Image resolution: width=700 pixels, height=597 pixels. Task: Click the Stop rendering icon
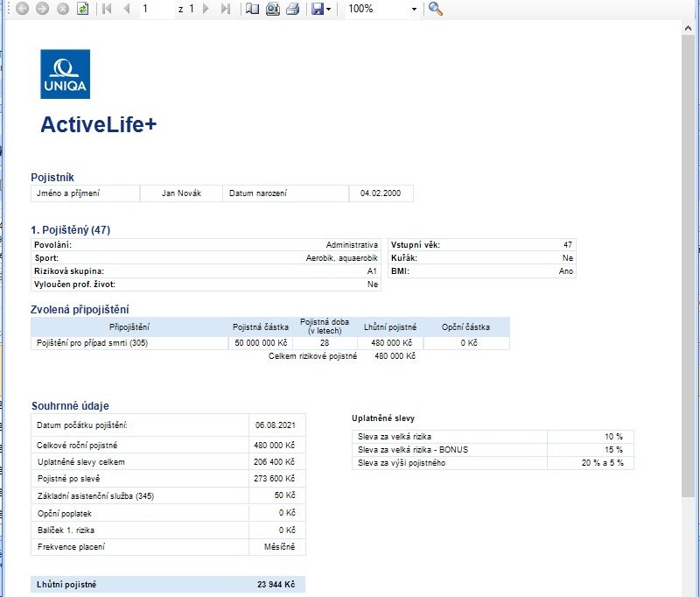click(63, 9)
